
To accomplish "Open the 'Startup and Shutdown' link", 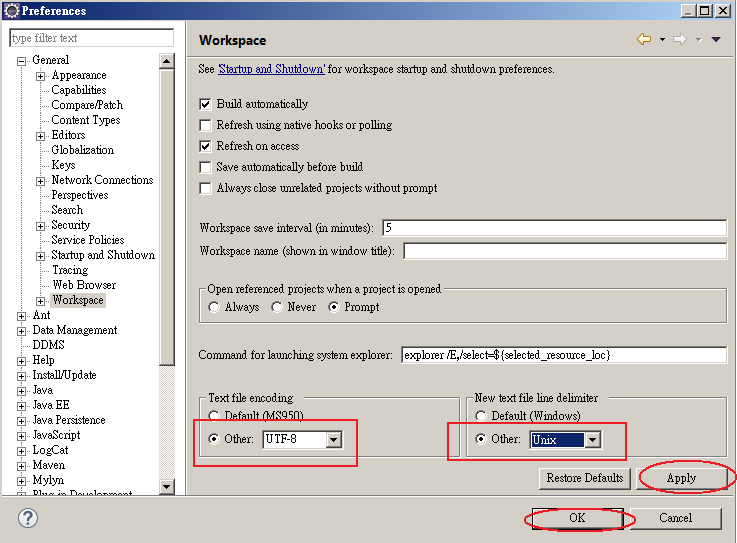I will (x=272, y=70).
